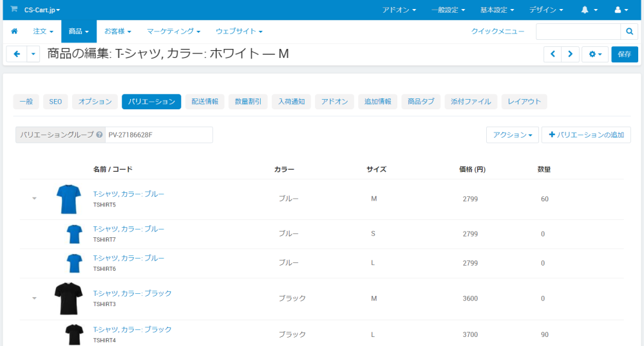Collapse the ブルー M variation group
Viewport: 644px width, 346px height.
tap(34, 199)
